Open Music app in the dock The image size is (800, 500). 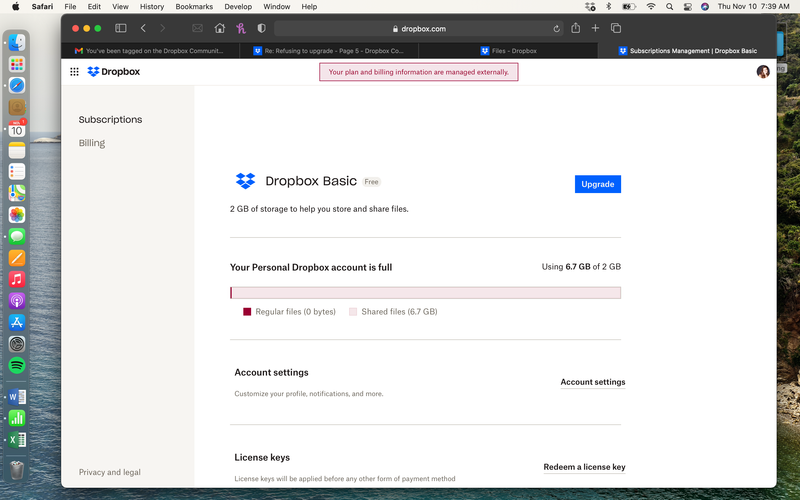(x=17, y=279)
